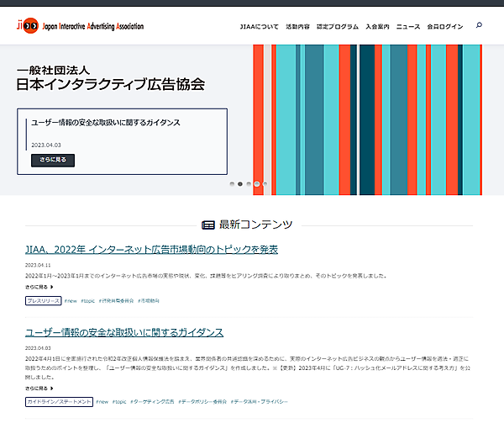Image resolution: width=504 pixels, height=423 pixels.
Task: Click the 会員ログイン link
Action: point(444,26)
